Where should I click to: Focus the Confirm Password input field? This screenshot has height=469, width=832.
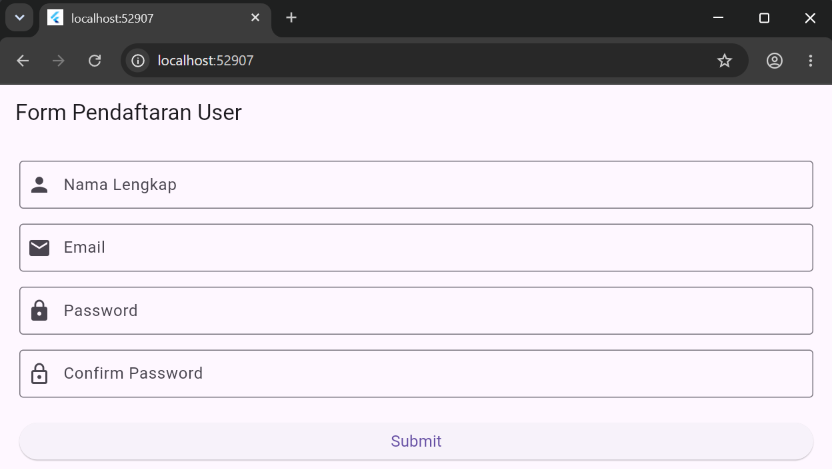(x=416, y=374)
